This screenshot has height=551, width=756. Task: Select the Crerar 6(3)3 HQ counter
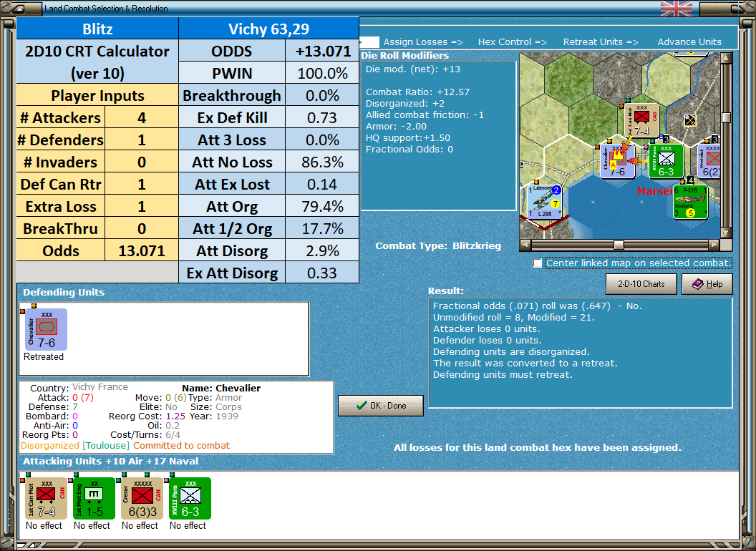(x=142, y=499)
